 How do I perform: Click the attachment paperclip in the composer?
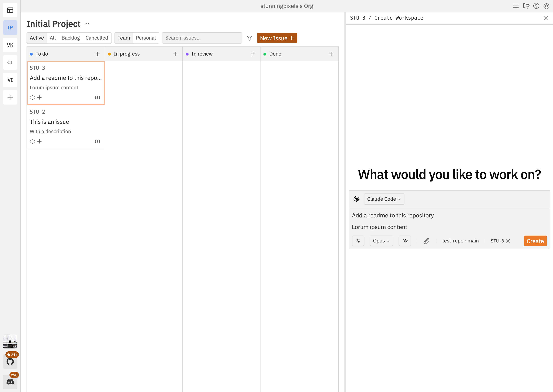point(426,241)
